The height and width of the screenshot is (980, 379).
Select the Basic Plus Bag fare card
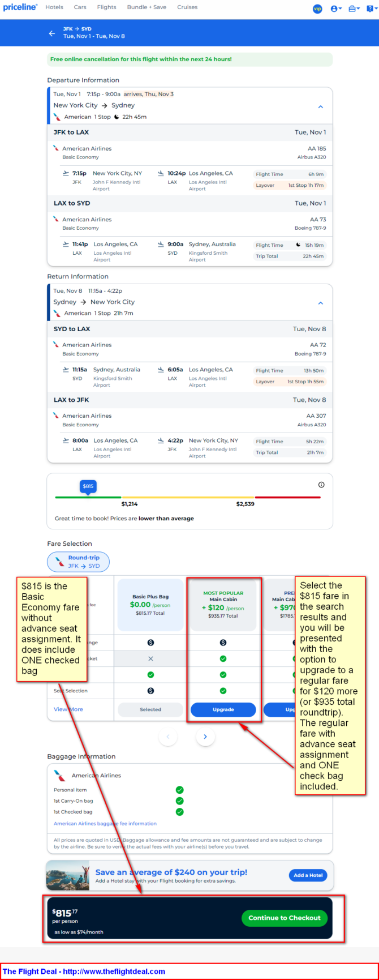pyautogui.click(x=150, y=605)
